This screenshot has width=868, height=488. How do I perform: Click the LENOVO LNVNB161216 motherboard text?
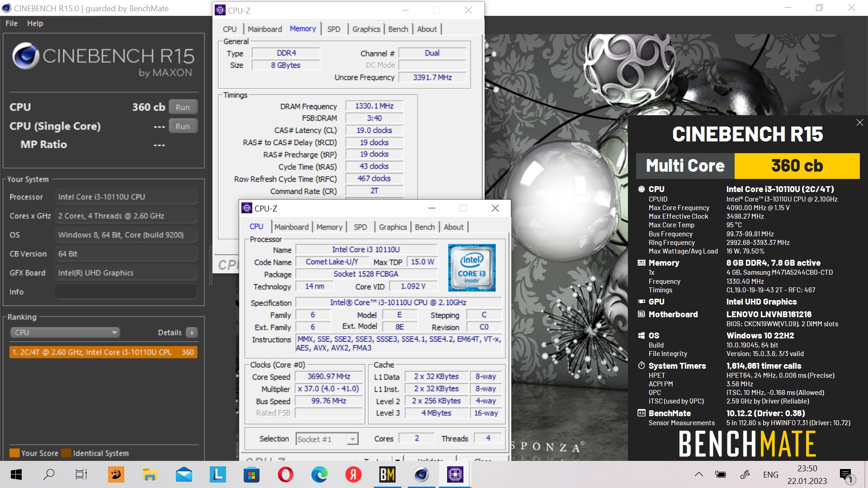pyautogui.click(x=769, y=314)
